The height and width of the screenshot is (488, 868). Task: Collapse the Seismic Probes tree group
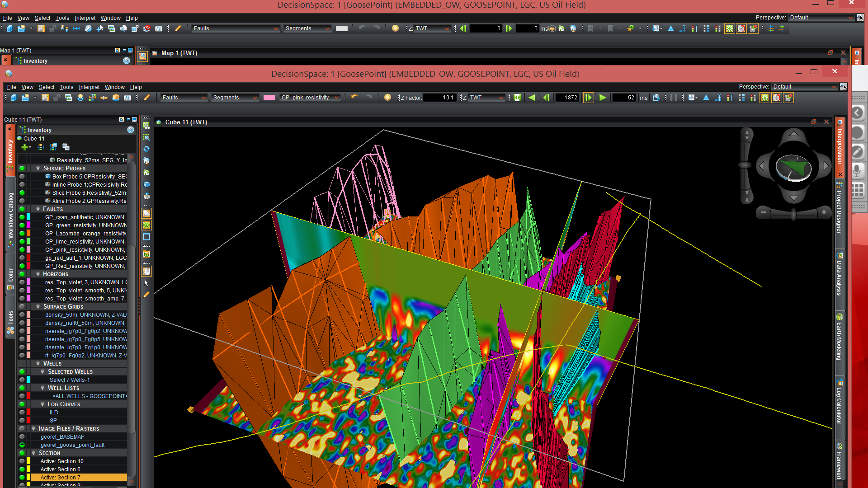(x=38, y=168)
